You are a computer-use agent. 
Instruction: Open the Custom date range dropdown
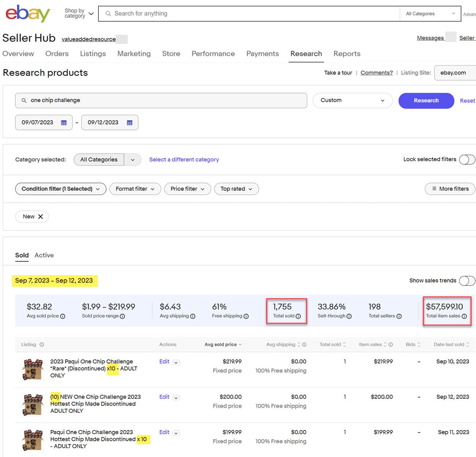click(353, 100)
